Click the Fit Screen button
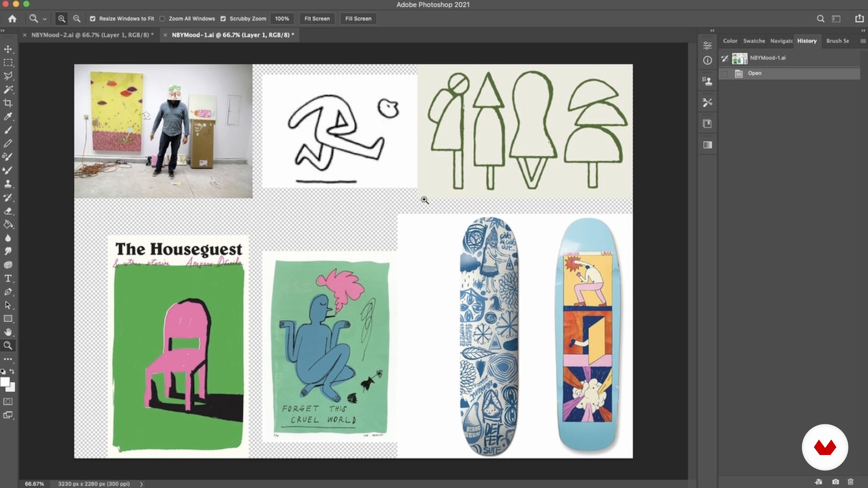 [317, 19]
